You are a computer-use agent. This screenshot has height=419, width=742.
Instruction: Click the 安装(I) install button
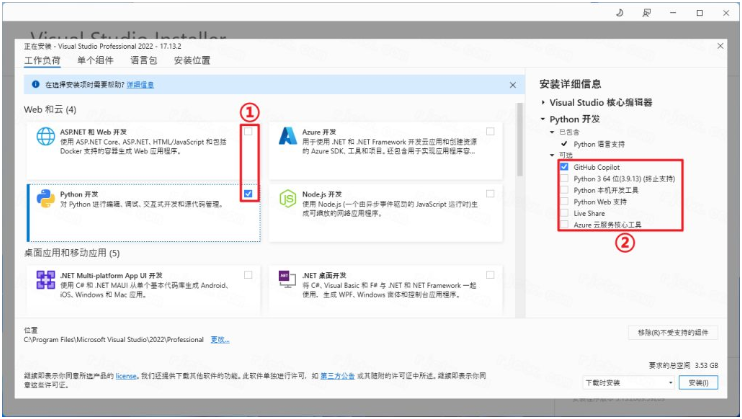[698, 383]
